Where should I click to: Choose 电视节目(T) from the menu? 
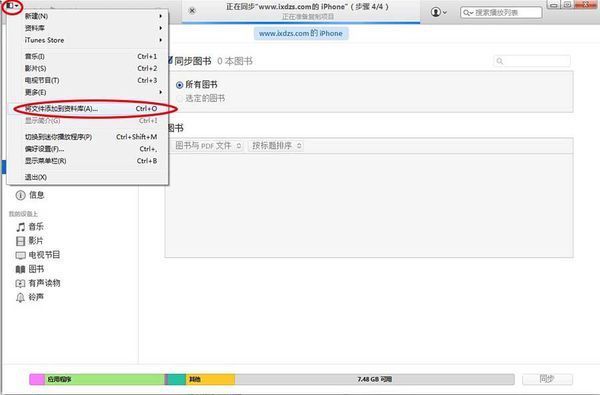click(87, 80)
